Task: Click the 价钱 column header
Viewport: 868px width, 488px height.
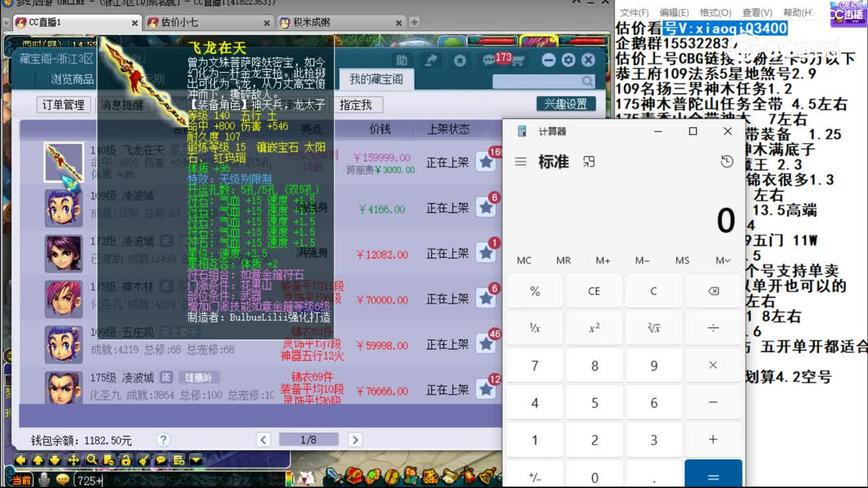Action: coord(380,129)
